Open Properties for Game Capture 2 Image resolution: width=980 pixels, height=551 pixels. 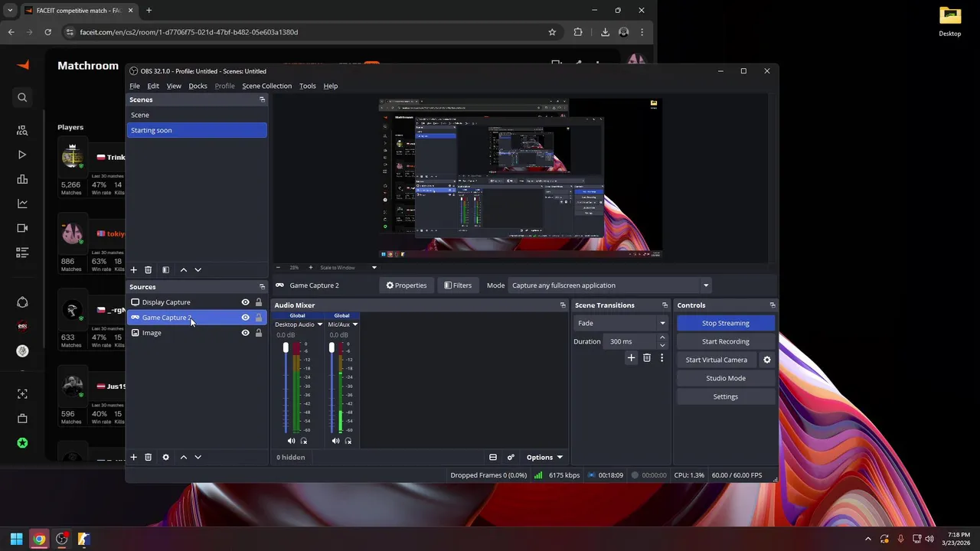click(407, 285)
